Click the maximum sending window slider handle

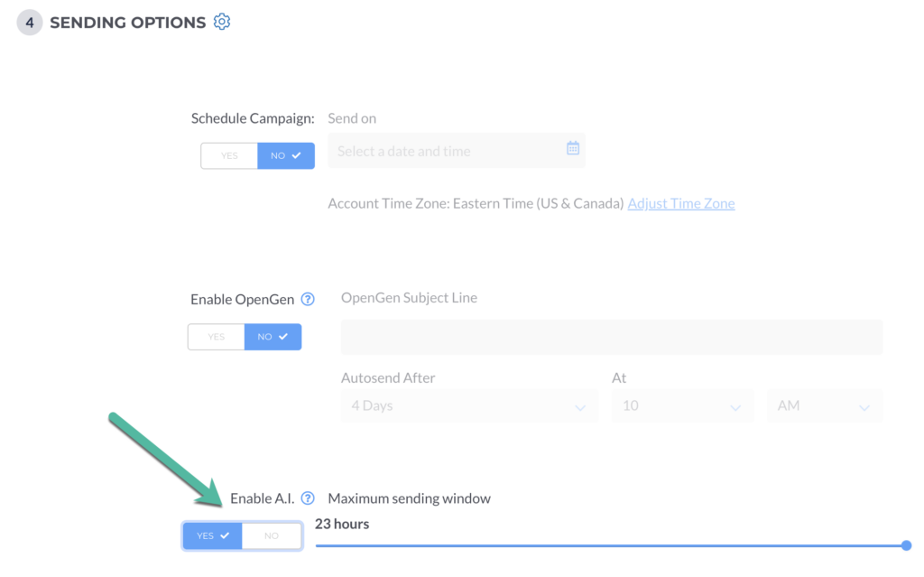tap(906, 545)
